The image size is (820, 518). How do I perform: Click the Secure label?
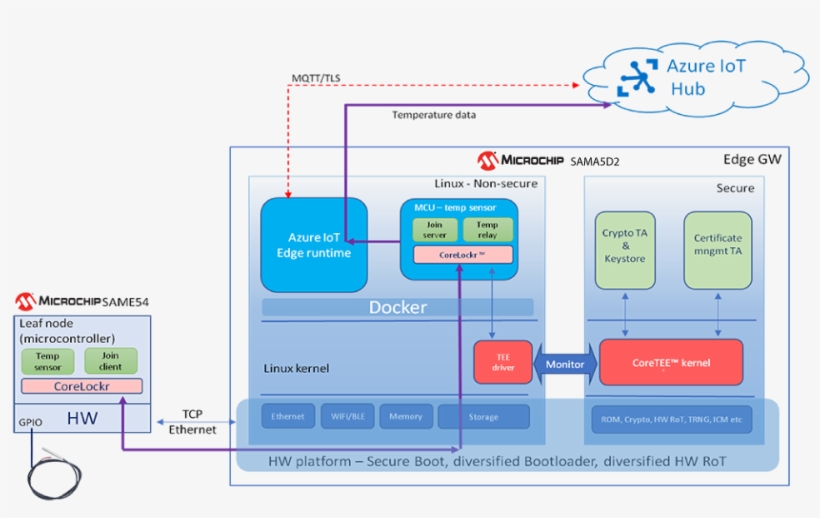(735, 188)
